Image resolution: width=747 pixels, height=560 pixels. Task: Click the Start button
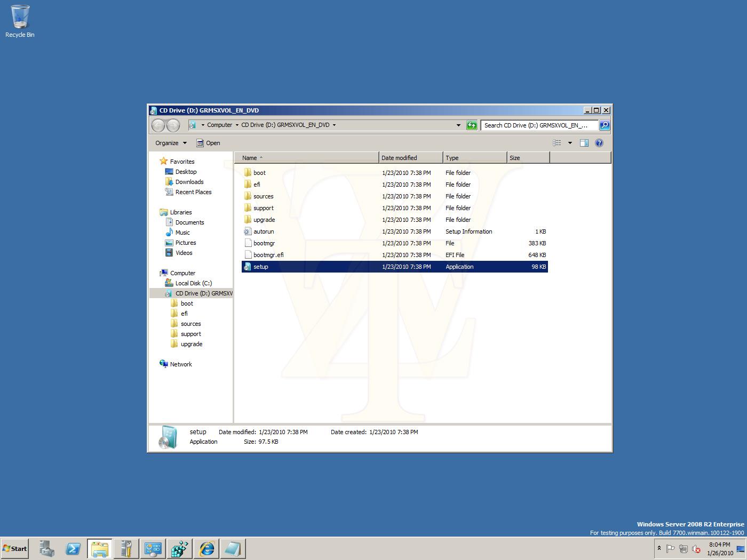click(14, 548)
